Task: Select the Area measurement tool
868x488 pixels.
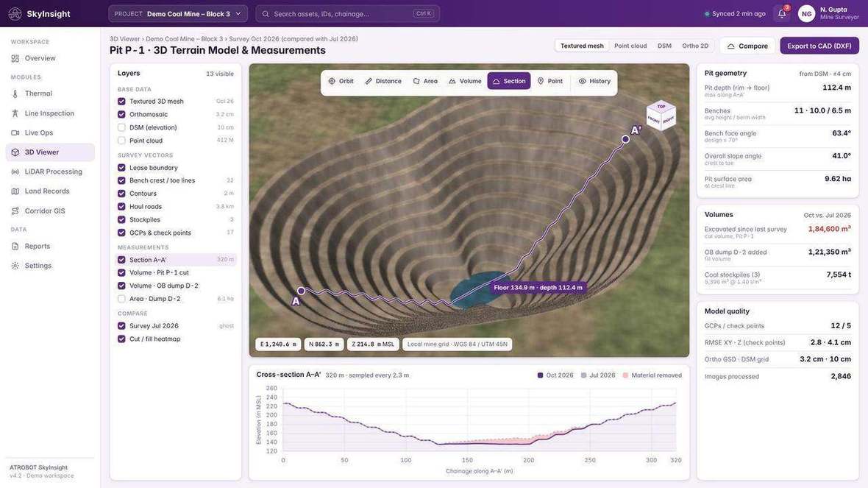Action: point(425,81)
